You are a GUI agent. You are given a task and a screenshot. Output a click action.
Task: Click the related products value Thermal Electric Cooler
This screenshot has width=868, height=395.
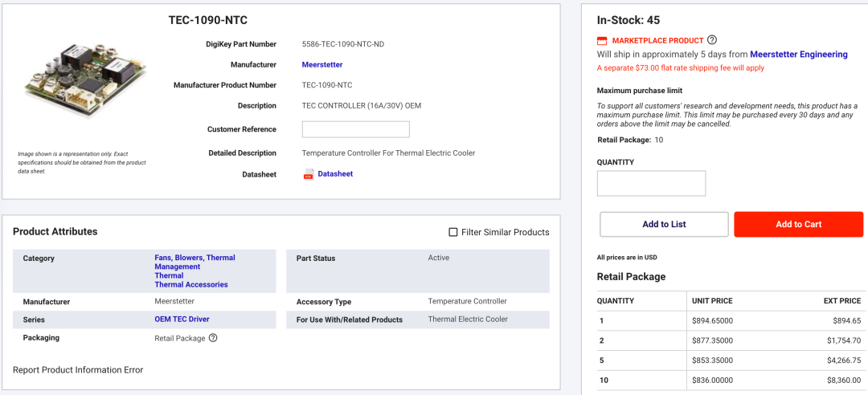tap(468, 320)
